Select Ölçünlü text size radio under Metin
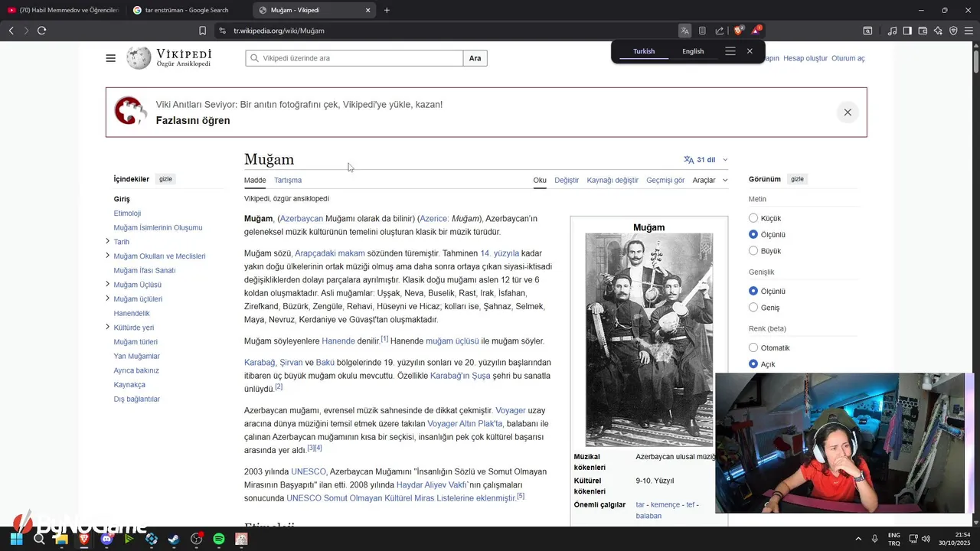Image resolution: width=980 pixels, height=551 pixels. tap(753, 234)
